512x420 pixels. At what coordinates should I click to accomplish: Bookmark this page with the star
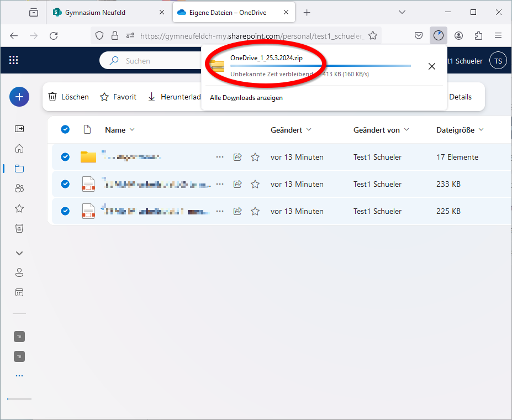pos(373,35)
